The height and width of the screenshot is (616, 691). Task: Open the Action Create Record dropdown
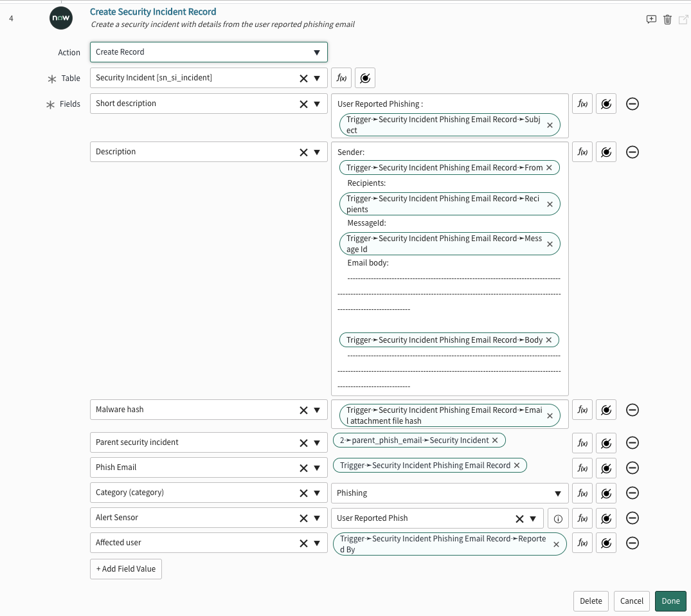(x=208, y=52)
